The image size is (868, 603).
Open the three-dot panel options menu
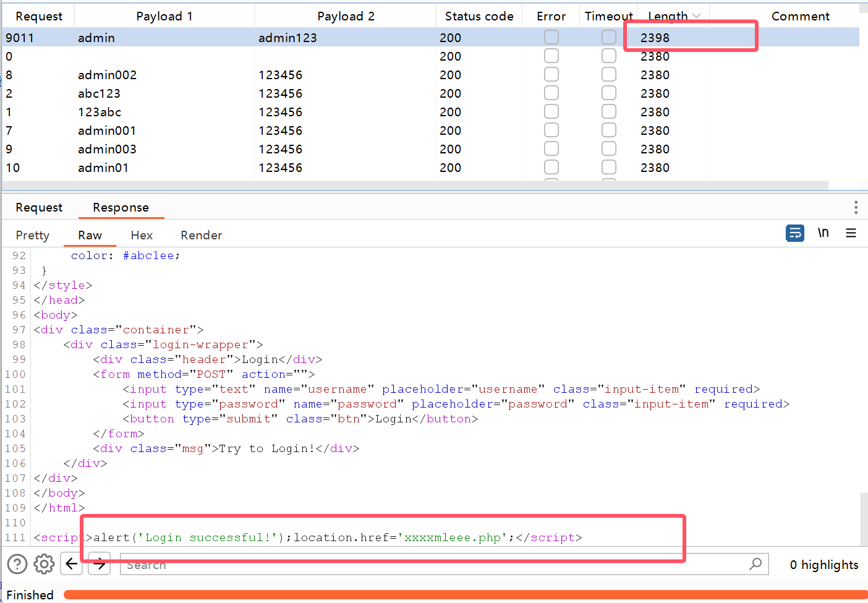coord(855,207)
